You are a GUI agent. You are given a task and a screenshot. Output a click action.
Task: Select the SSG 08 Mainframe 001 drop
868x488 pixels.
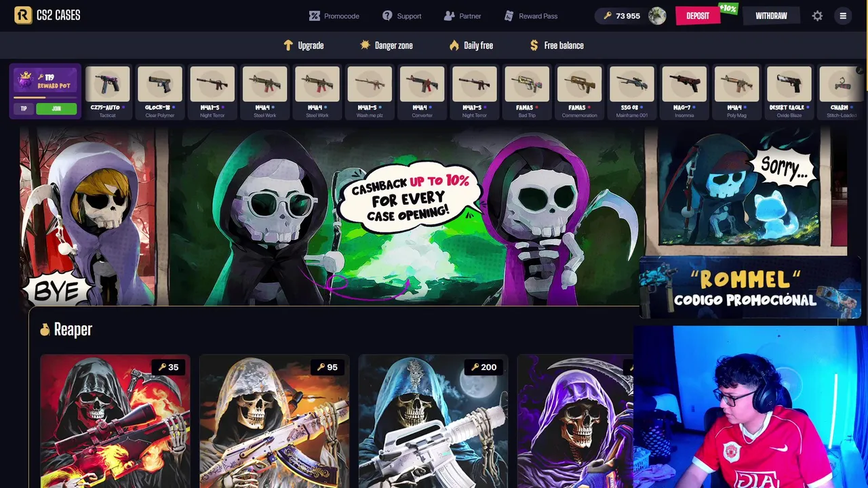pyautogui.click(x=631, y=92)
